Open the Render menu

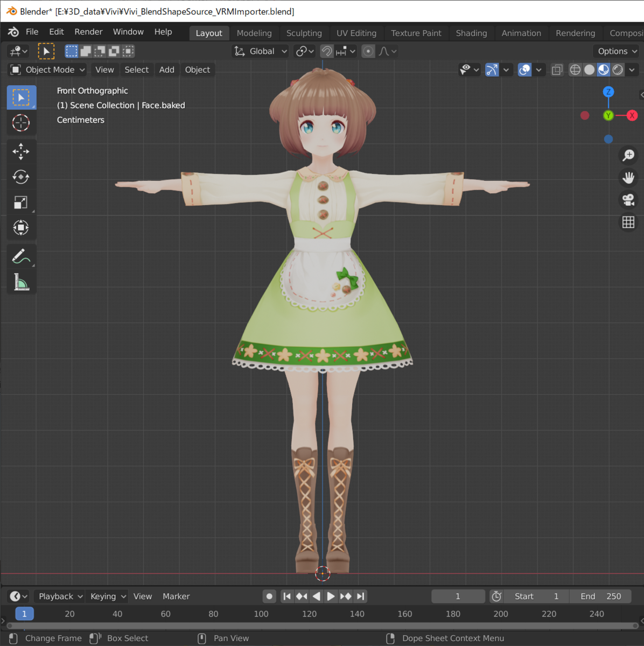(88, 32)
